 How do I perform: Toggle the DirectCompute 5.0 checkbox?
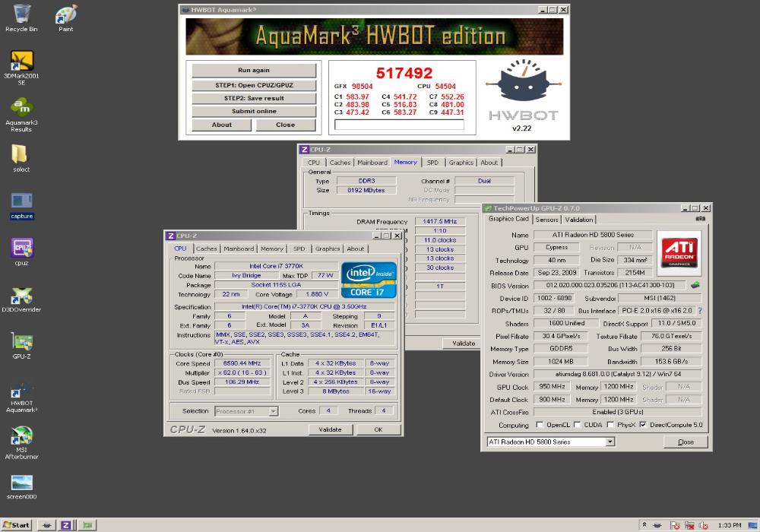[x=643, y=424]
